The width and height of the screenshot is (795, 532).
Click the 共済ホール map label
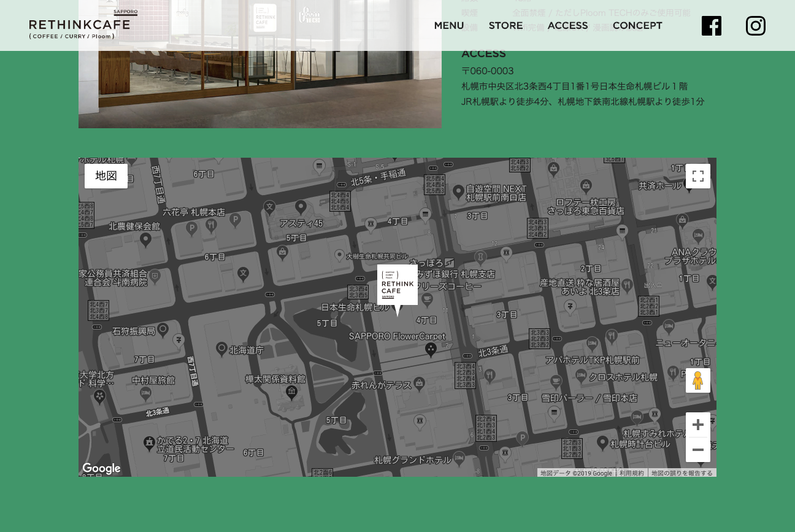pyautogui.click(x=660, y=185)
